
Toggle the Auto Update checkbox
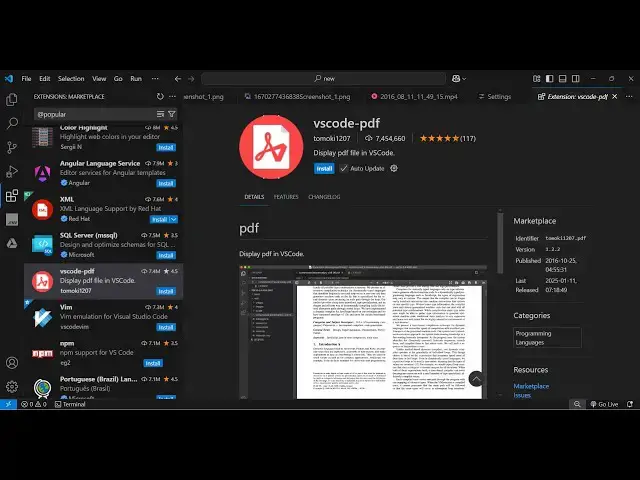click(344, 168)
